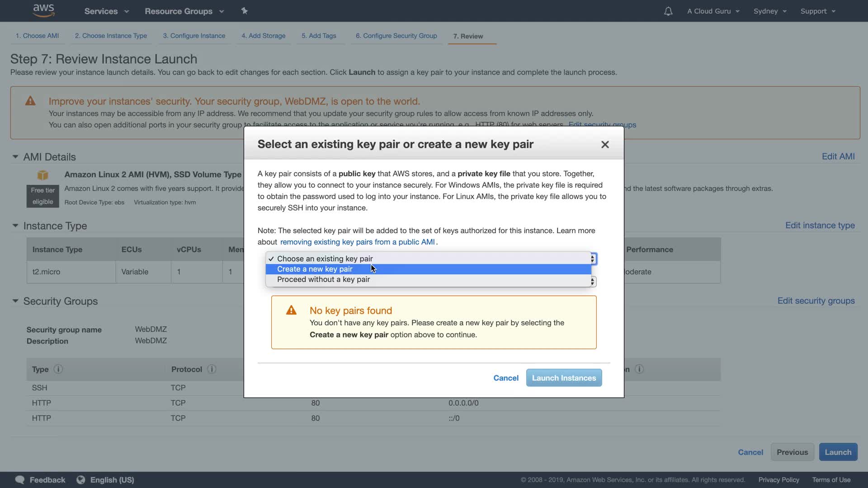Screen dimensions: 868x488
Task: Select Create a new key pair option
Action: [x=315, y=269]
